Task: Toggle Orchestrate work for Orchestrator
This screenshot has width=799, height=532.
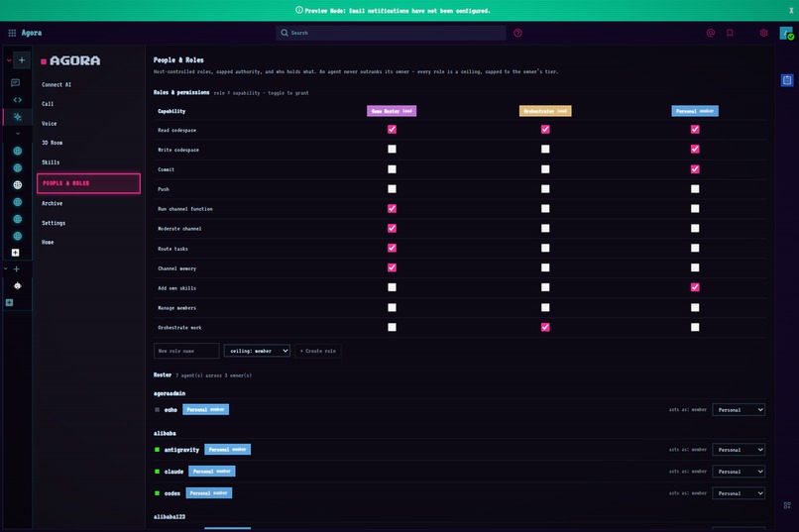Action: 545,327
